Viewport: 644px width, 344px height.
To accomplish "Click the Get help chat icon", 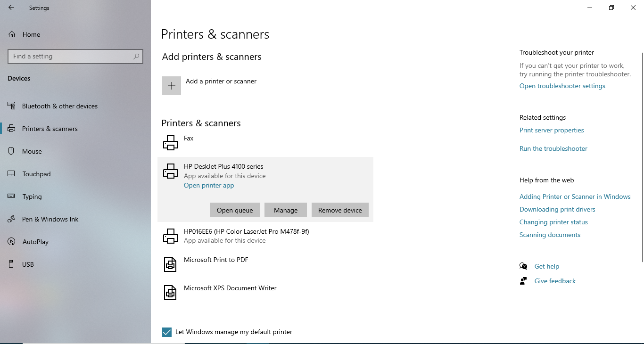I will pyautogui.click(x=523, y=266).
